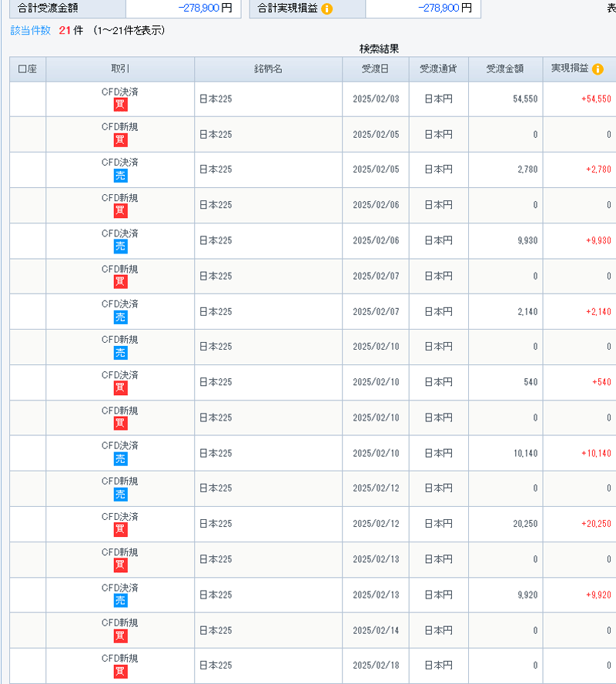Image resolution: width=616 pixels, height=684 pixels.
Task: Click the +20,250 realized profit value
Action: pos(596,524)
